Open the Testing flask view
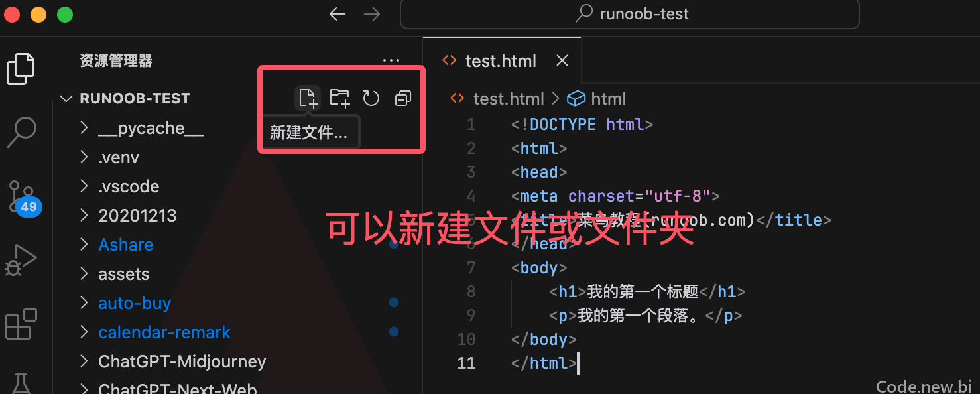Viewport: 980px width, 394px height. pyautogui.click(x=21, y=383)
